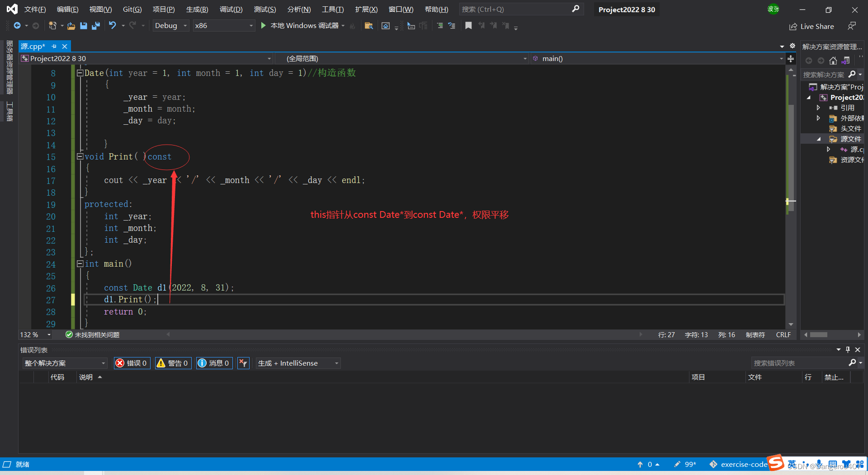This screenshot has width=868, height=475.
Task: Click the 未找到相关问题 status indicator
Action: tap(93, 334)
